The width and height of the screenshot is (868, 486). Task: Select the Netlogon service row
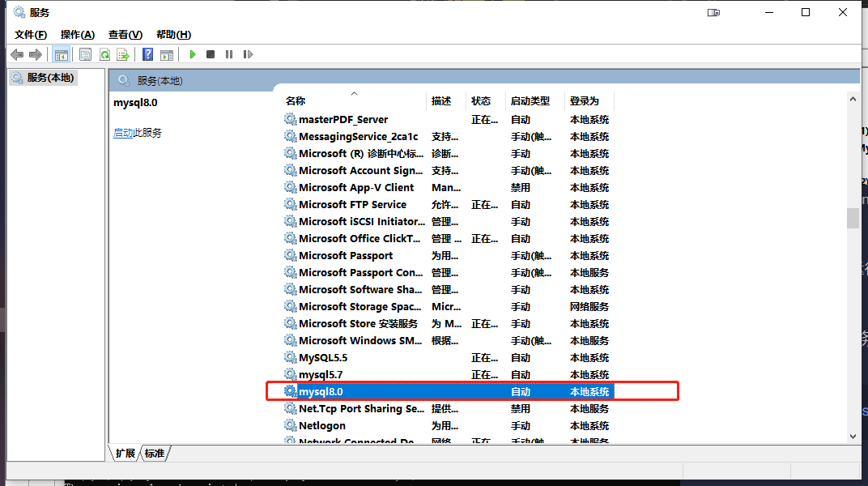[449, 426]
